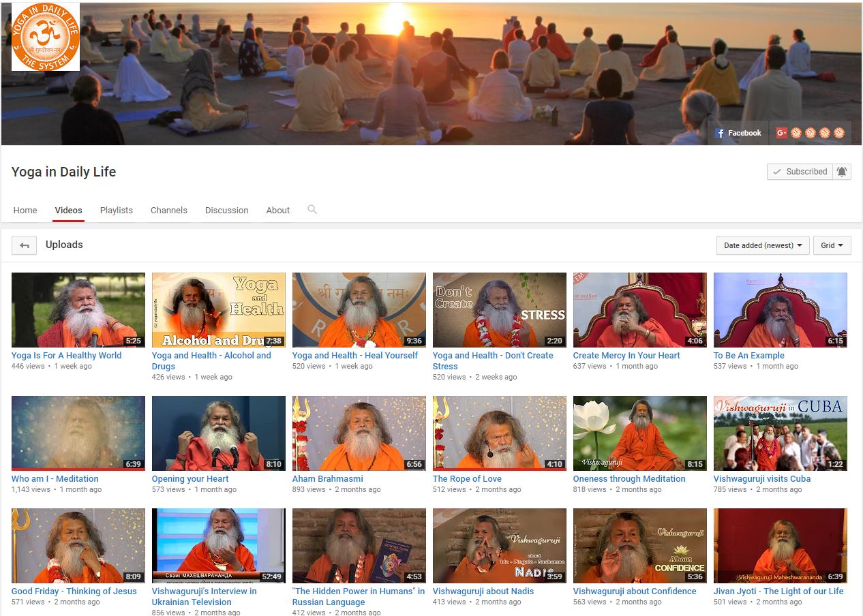This screenshot has height=616, width=863.
Task: Open the Channels tab
Action: [169, 210]
